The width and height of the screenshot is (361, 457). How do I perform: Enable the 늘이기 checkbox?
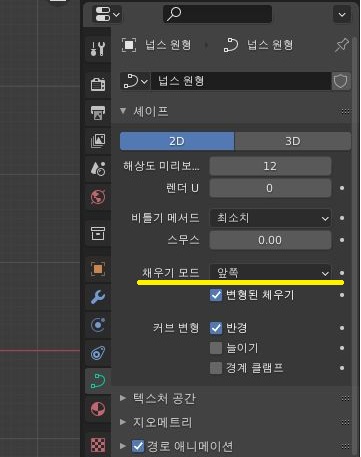pos(216,348)
